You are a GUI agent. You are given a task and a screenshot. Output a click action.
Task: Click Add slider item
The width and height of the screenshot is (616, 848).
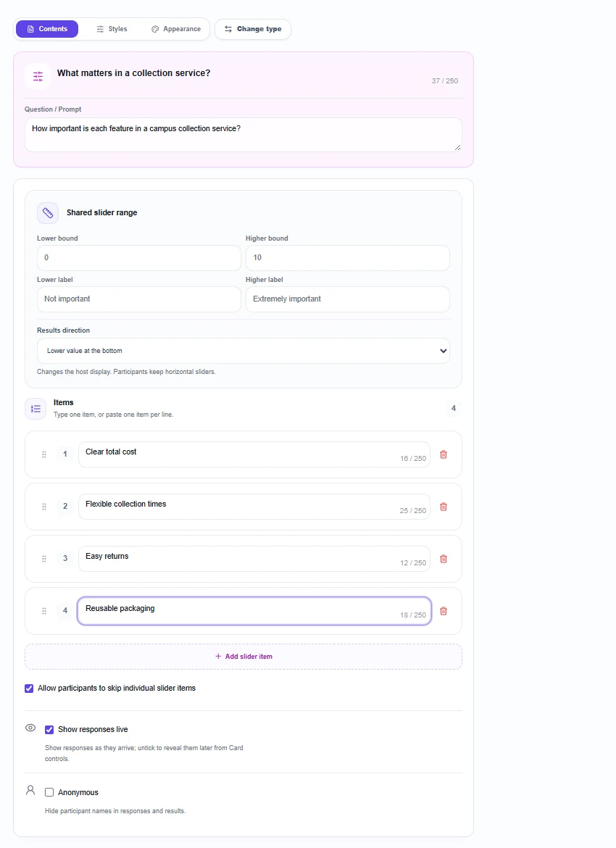(244, 657)
